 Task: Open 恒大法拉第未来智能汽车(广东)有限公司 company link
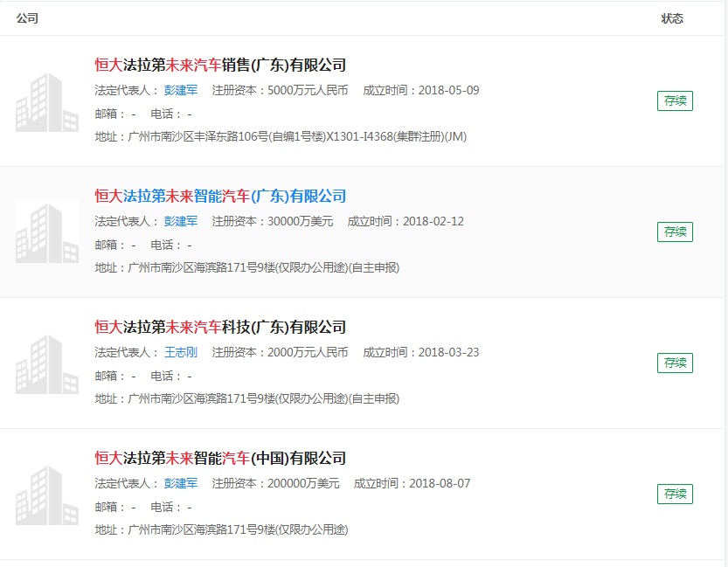[x=220, y=197]
